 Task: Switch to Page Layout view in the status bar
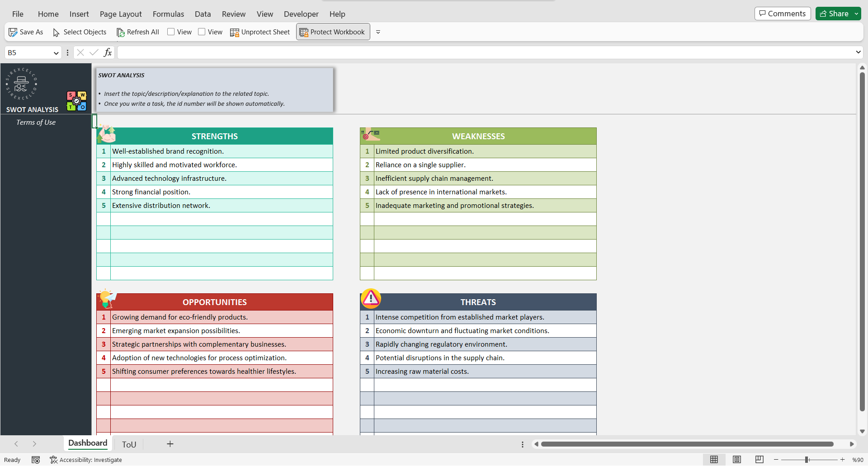pyautogui.click(x=737, y=460)
